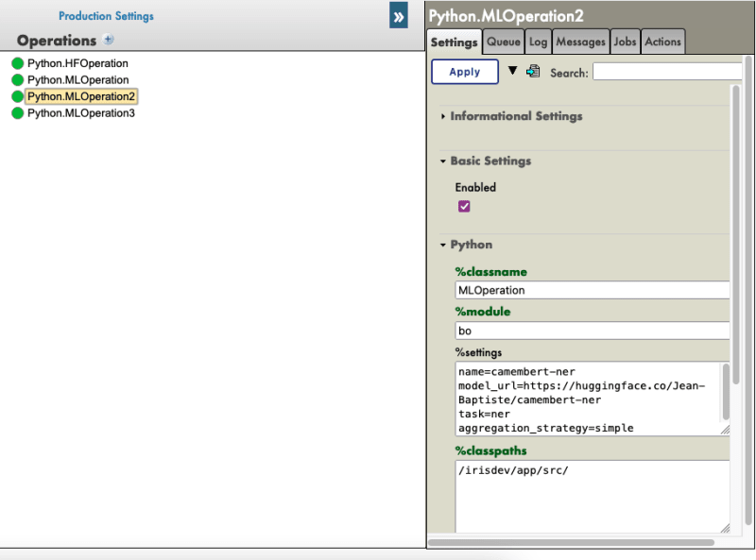Focus the Search input field
Viewport: 756px width, 560px height.
[x=667, y=72]
